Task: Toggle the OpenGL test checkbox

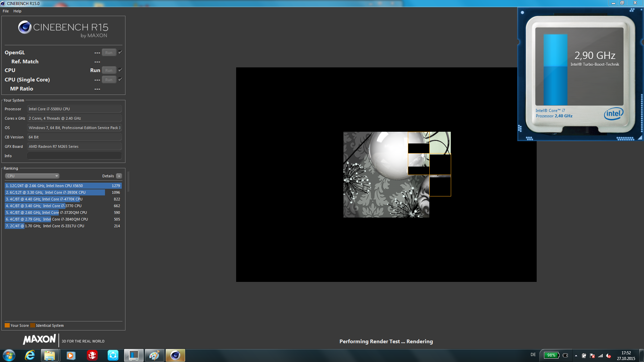Action: coord(120,52)
